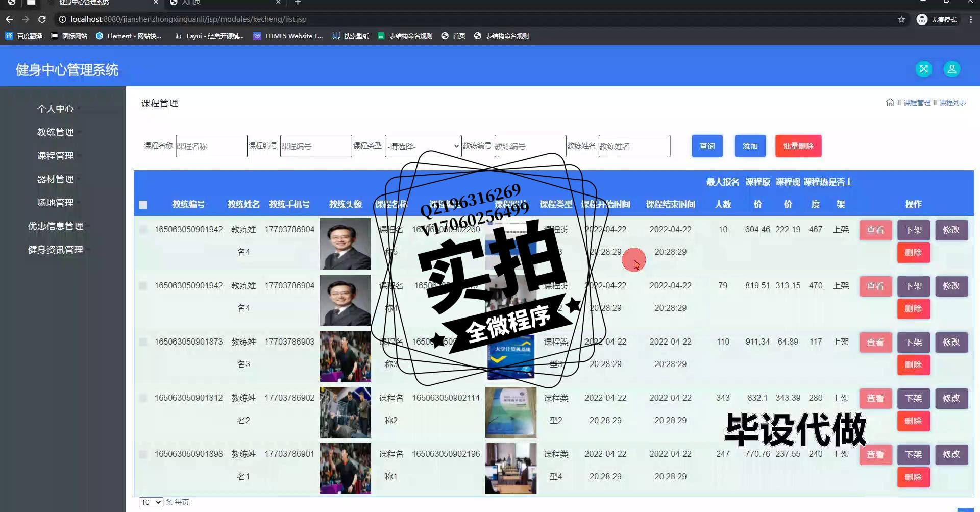
Task: Focus the 课程编号 input field
Action: (316, 146)
